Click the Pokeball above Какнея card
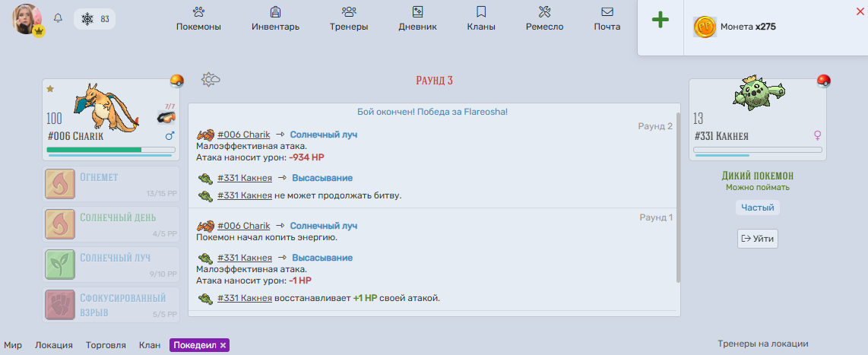868x355 pixels. 824,81
